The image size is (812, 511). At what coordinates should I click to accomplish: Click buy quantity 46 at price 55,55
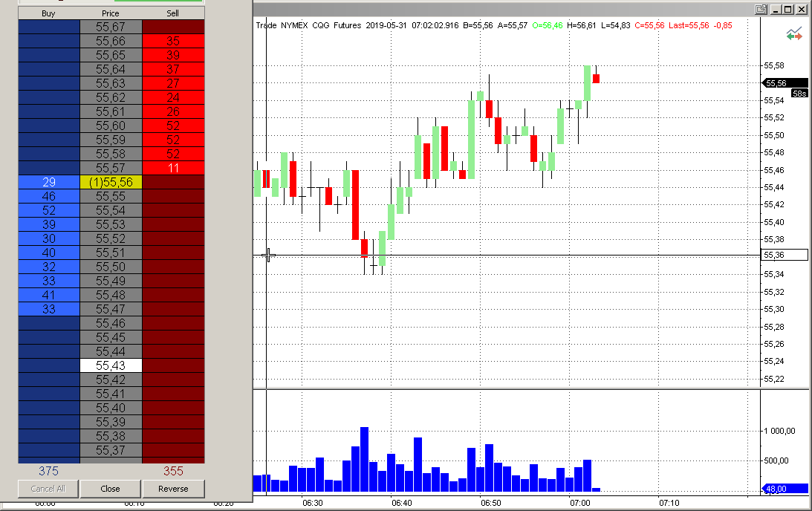point(49,196)
